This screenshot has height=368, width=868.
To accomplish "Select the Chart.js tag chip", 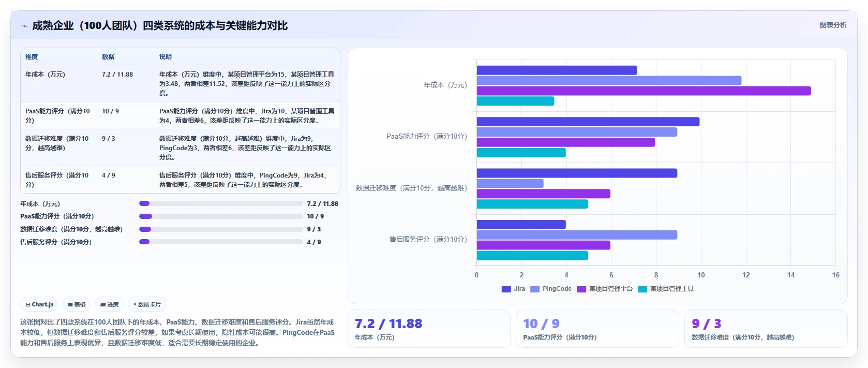I will pyautogui.click(x=39, y=304).
